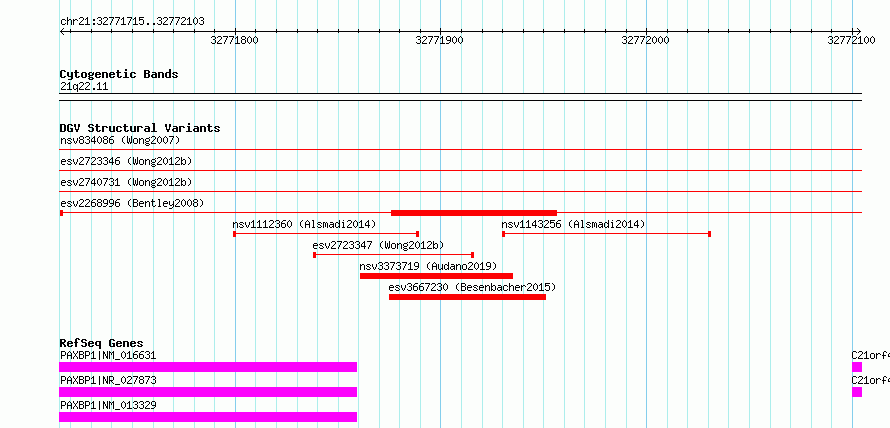Image resolution: width=890 pixels, height=428 pixels.
Task: Click the magenta PAXBP1 NR_027873 exon bar
Action: coord(208,392)
